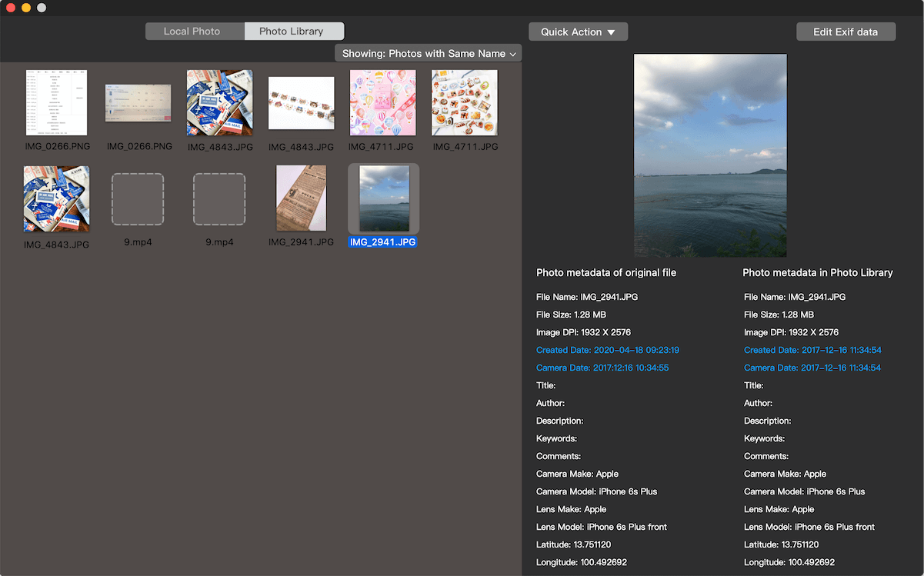Select the stamps thumbnail beside the 9.mp4 placeholders
The width and height of the screenshot is (924, 576).
pyautogui.click(x=56, y=198)
